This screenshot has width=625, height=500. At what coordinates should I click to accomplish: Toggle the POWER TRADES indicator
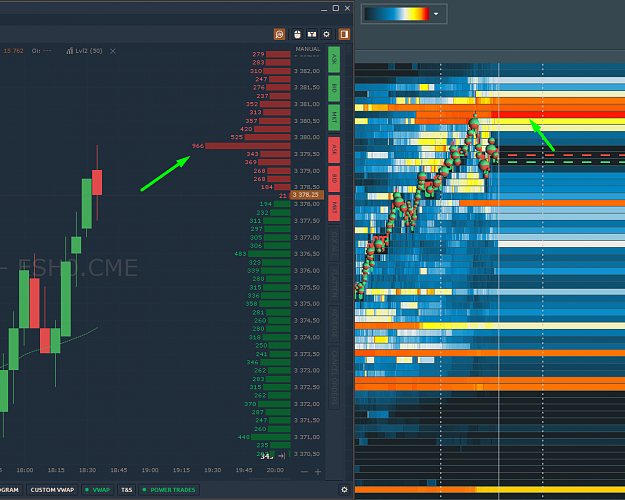[169, 490]
